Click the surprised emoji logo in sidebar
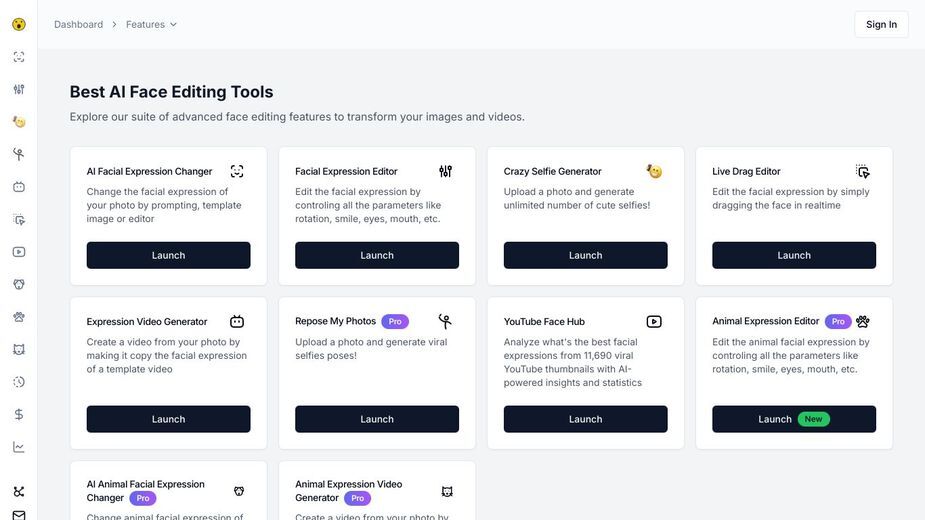This screenshot has height=520, width=925. (x=19, y=24)
